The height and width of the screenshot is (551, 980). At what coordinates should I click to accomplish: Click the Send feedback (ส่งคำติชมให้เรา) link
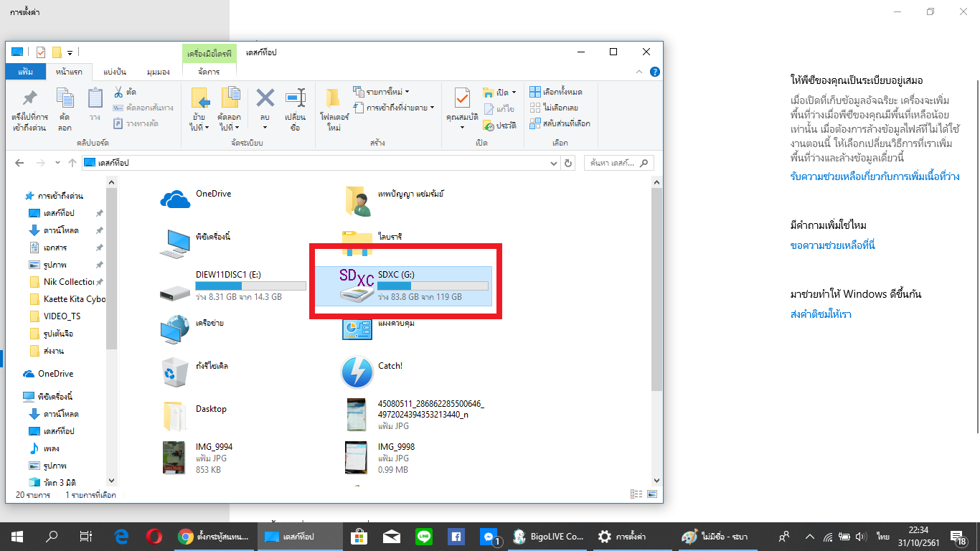pyautogui.click(x=821, y=314)
